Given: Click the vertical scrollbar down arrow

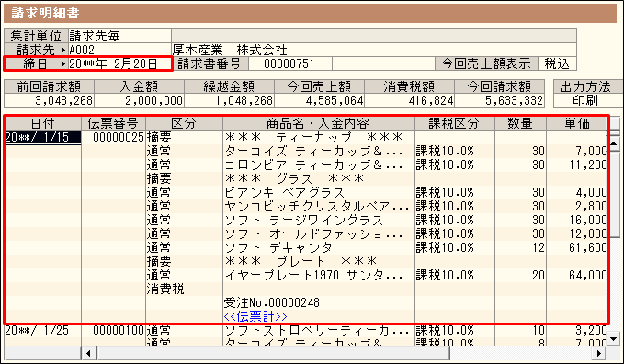Looking at the screenshot, I should 614,338.
